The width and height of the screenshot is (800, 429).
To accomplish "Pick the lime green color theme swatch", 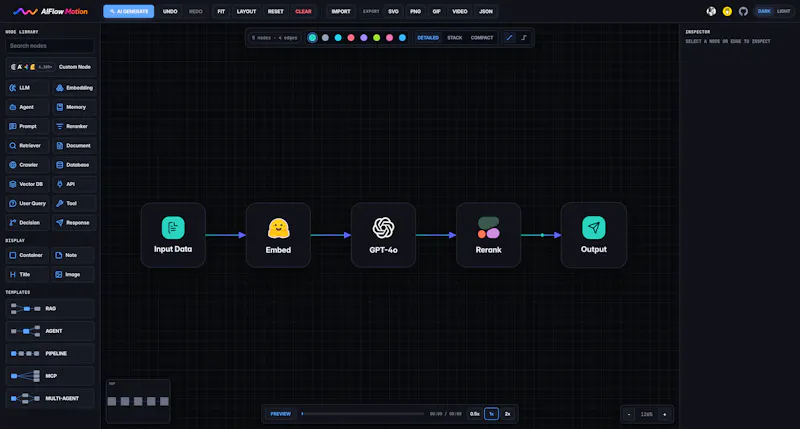I will click(377, 38).
